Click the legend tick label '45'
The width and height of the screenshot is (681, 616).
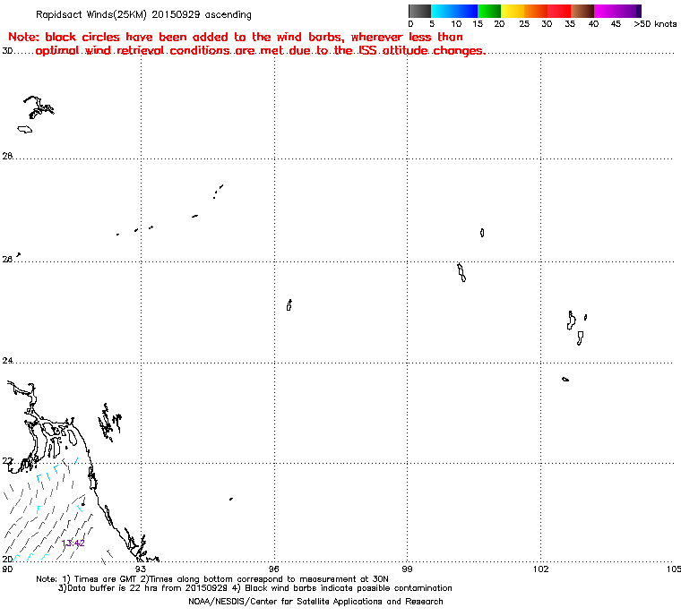[x=616, y=24]
